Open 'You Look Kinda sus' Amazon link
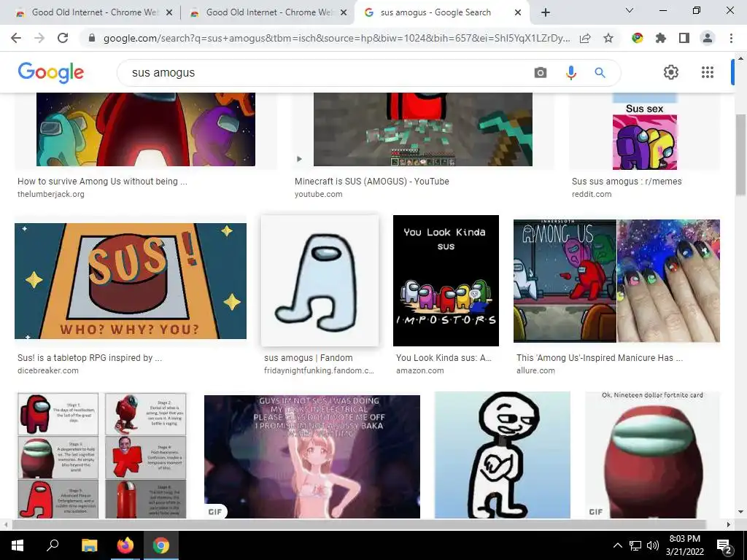Screen dimensions: 747x560 444,357
